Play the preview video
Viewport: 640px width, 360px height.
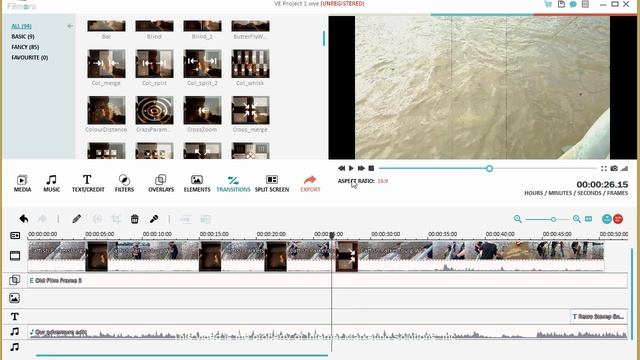click(x=351, y=168)
